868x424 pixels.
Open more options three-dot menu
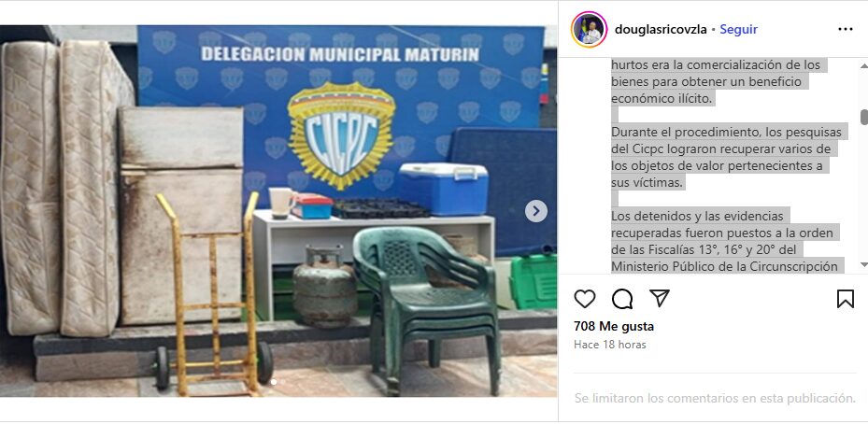pos(846,29)
